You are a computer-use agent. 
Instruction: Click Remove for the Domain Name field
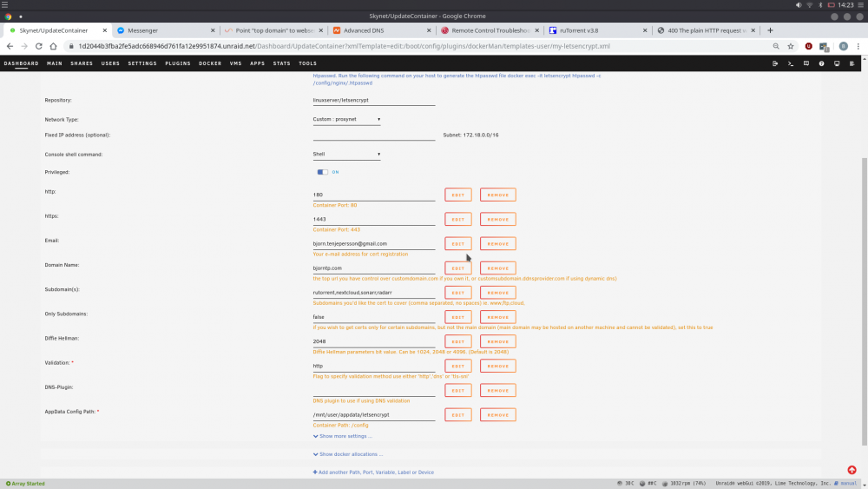click(497, 268)
